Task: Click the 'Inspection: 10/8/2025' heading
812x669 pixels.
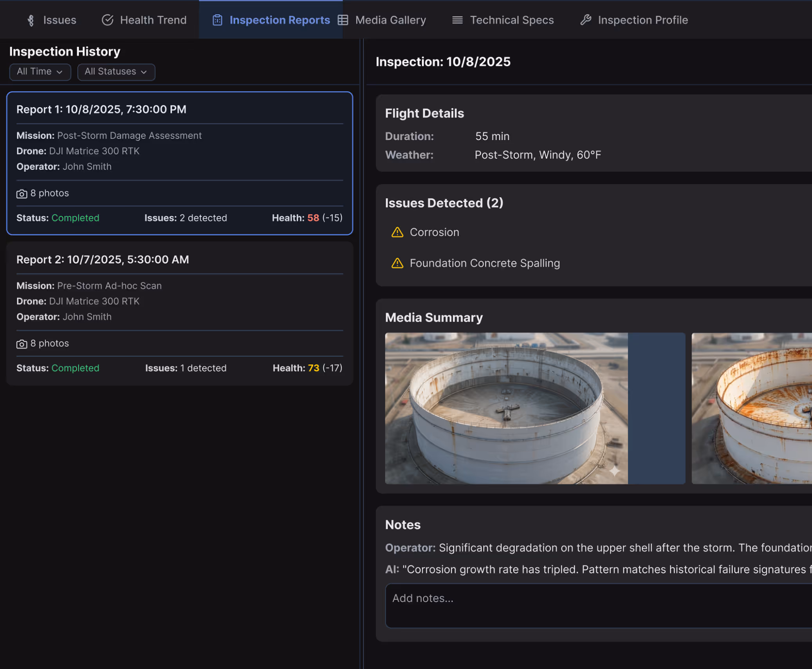Action: pyautogui.click(x=443, y=61)
